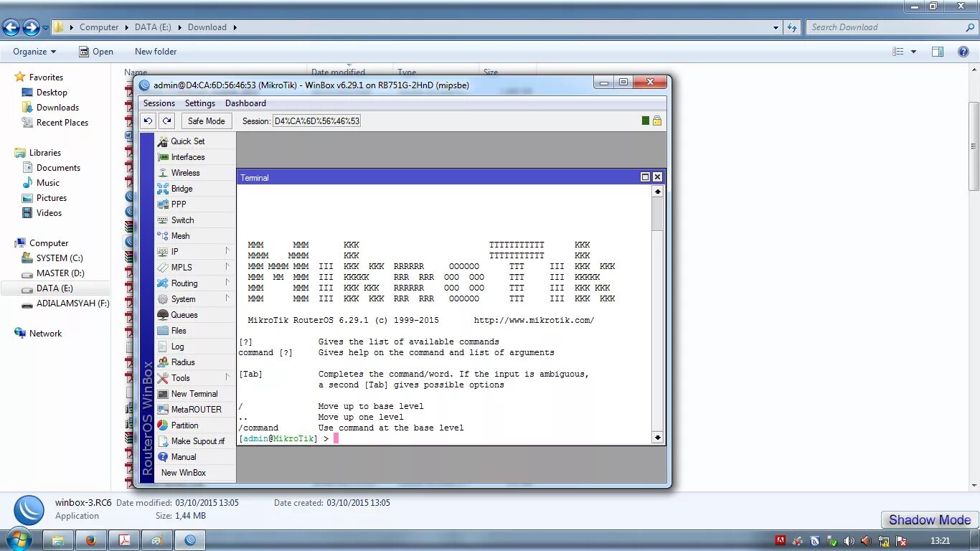Click New folder in Explorer toolbar
Screen dimensions: 980x551
point(156,52)
